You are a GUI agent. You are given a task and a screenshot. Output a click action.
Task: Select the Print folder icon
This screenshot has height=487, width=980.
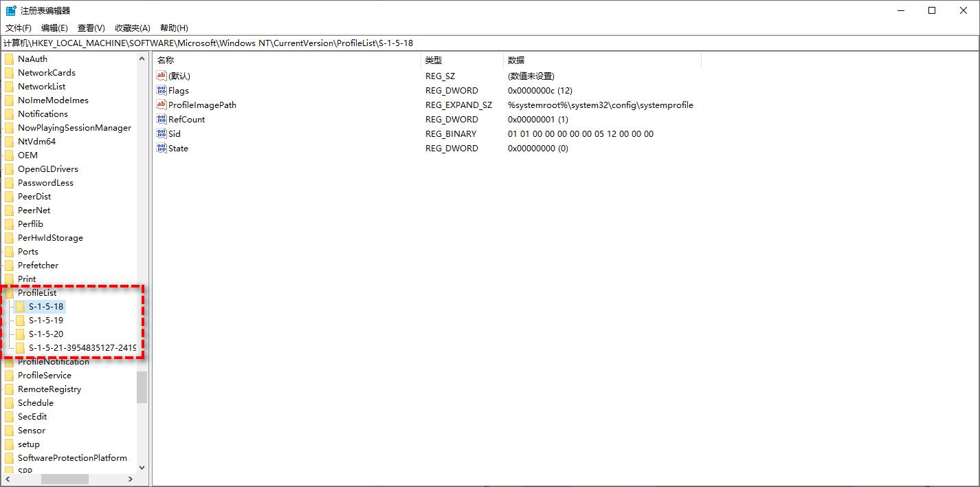[9, 279]
